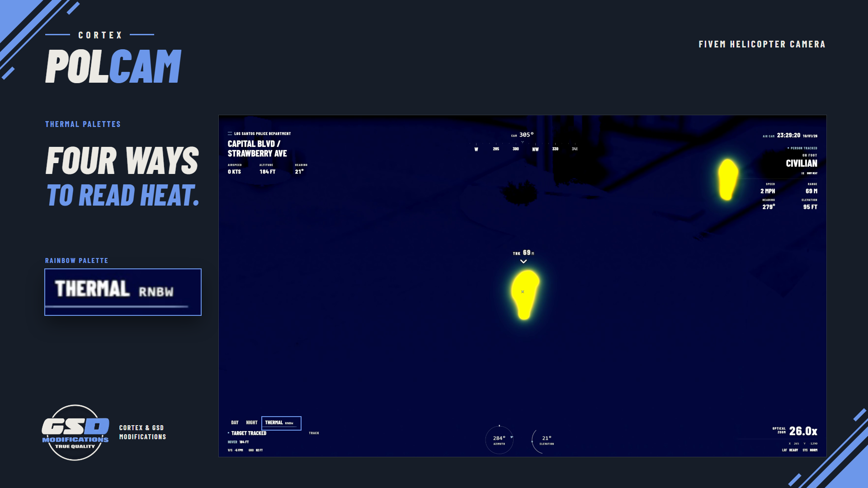Click the RAINBOW PALETTE label
This screenshot has width=868, height=488.
(x=76, y=261)
